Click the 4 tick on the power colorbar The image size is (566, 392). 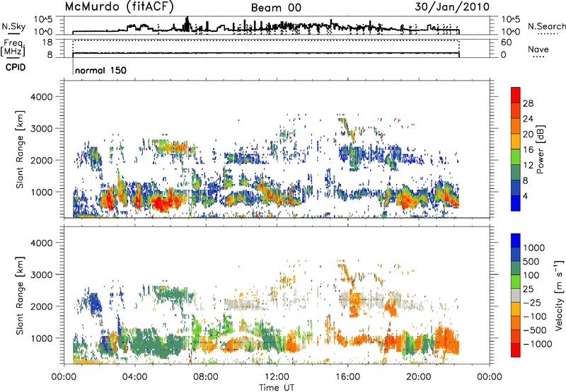(525, 196)
